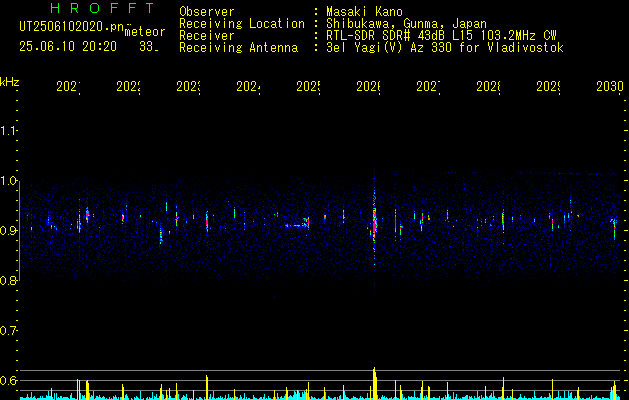Click the 2030 time axis label
This screenshot has width=629, height=400.
coord(610,86)
